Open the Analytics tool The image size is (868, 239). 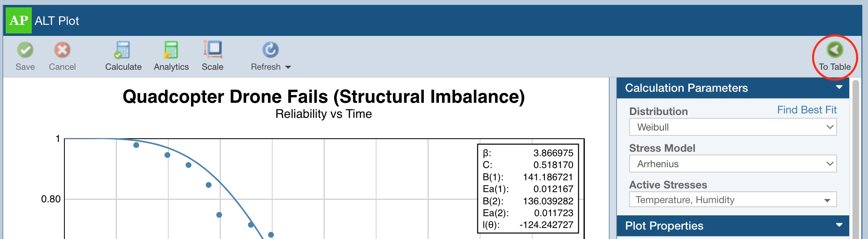[171, 50]
